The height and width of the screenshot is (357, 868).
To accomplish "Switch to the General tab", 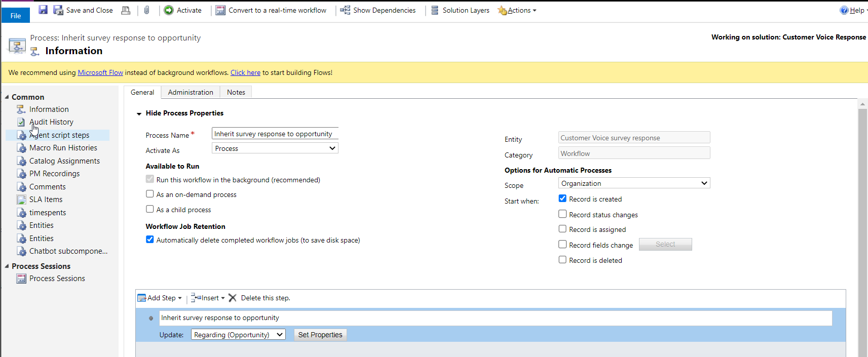I will tap(142, 92).
